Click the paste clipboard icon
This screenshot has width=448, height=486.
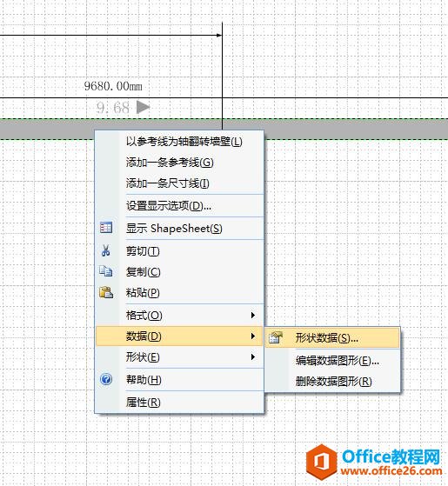click(x=106, y=292)
